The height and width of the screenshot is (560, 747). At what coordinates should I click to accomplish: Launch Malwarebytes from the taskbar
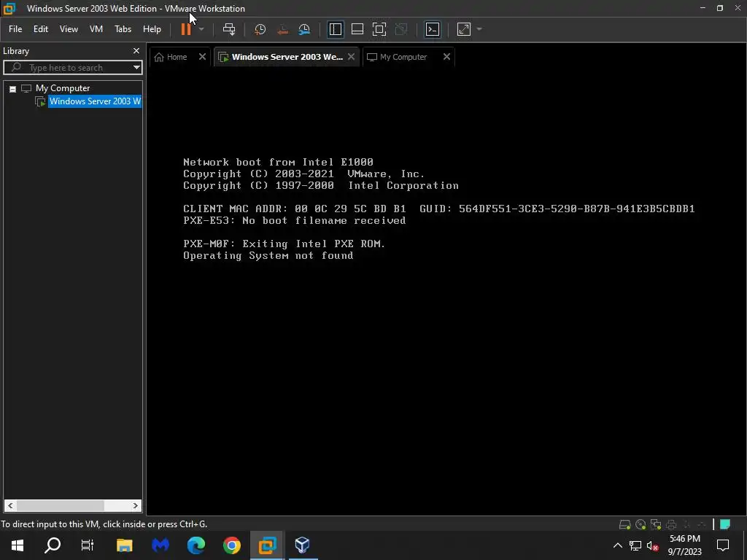160,545
